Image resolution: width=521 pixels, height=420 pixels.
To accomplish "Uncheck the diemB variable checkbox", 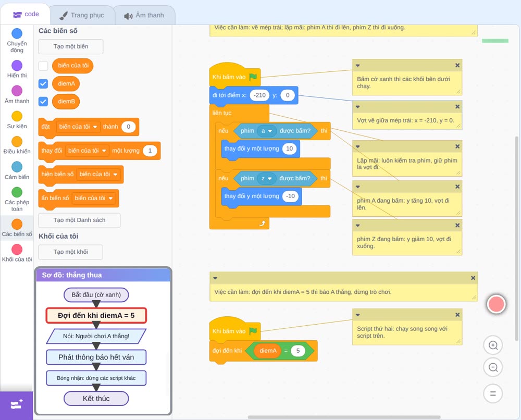I will [x=43, y=101].
